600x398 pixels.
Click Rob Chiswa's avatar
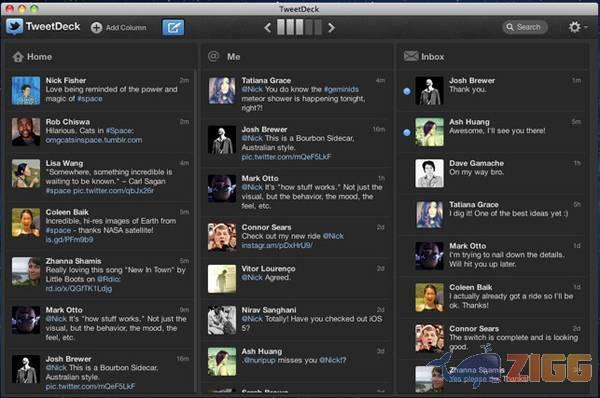(x=26, y=132)
